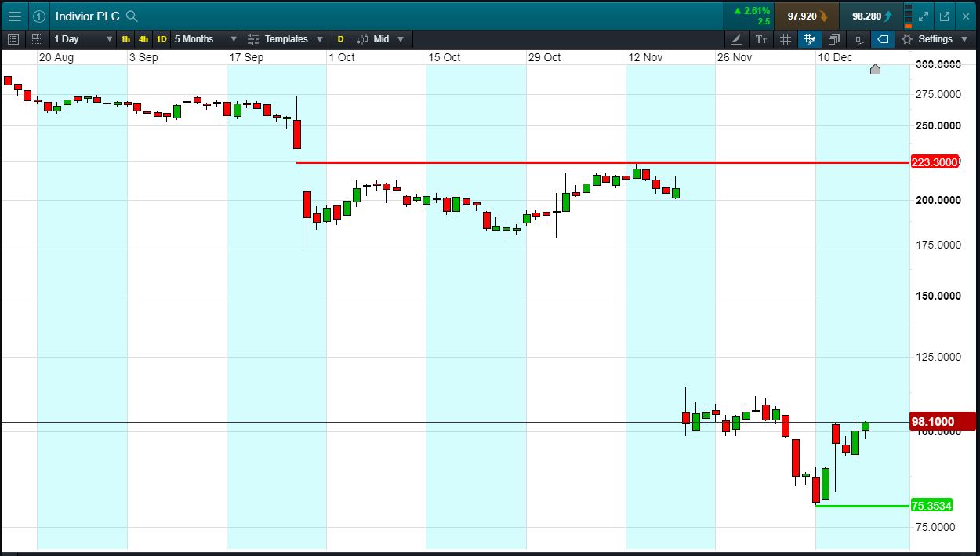
Task: Click the 29 Oct date label
Action: [545, 57]
